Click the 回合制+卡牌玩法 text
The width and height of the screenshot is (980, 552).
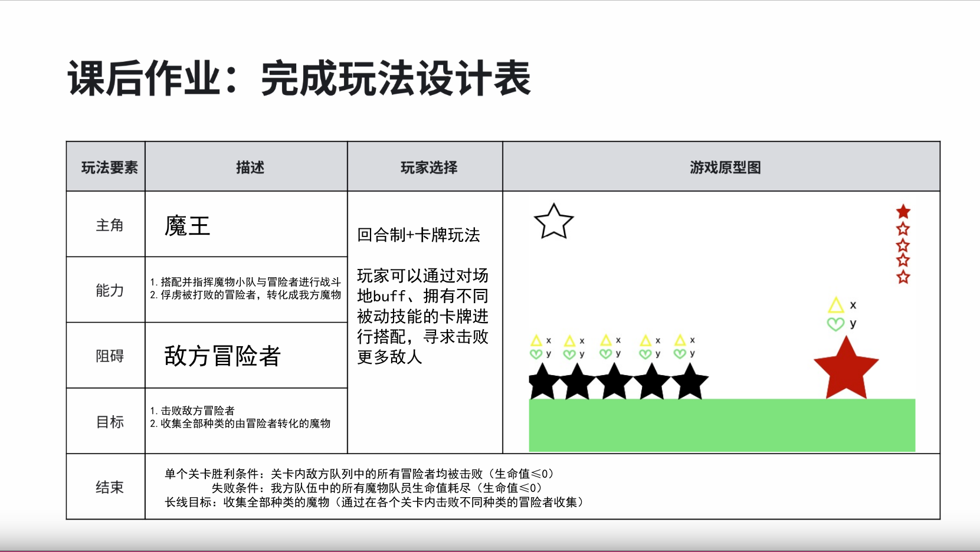418,235
